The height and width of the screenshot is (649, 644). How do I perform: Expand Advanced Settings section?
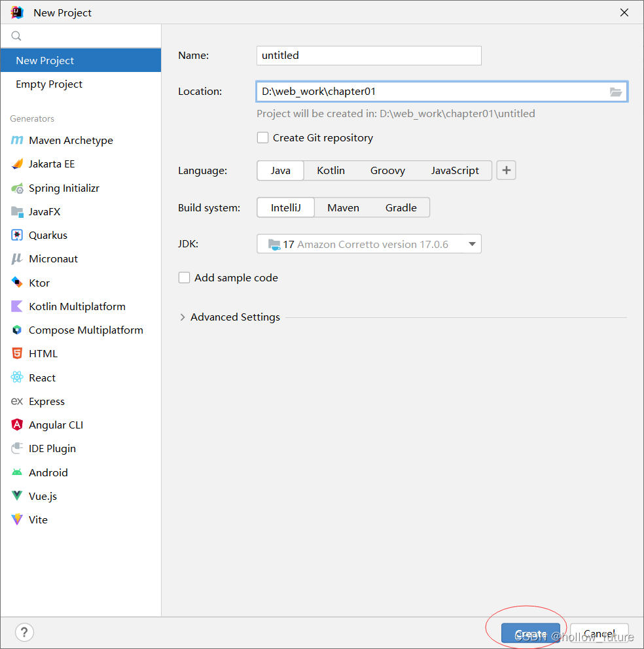pyautogui.click(x=183, y=317)
